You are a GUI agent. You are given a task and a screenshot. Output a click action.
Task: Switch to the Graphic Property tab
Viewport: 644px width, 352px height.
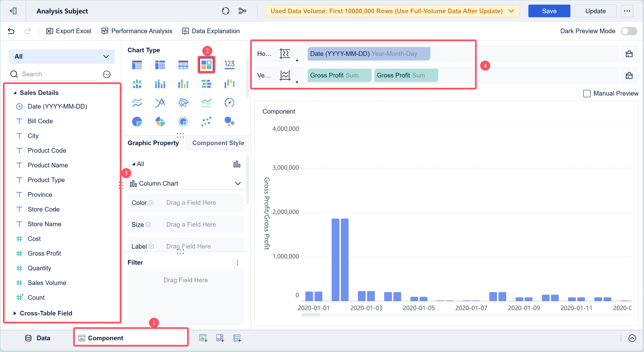[153, 143]
